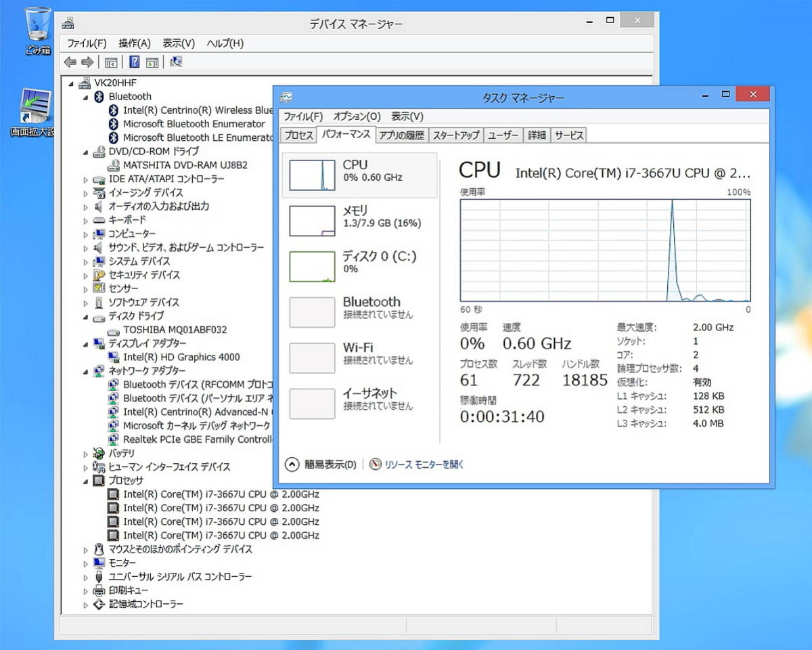Toggle the show/hide console tree toolbar icon
This screenshot has height=650, width=812.
click(111, 62)
